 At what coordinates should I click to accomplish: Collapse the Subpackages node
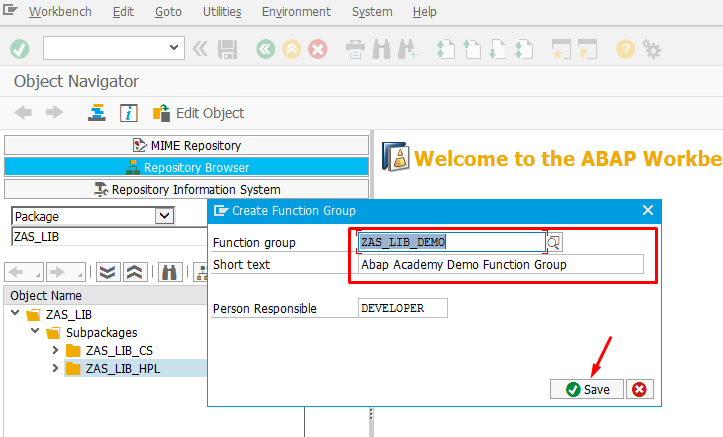35,331
